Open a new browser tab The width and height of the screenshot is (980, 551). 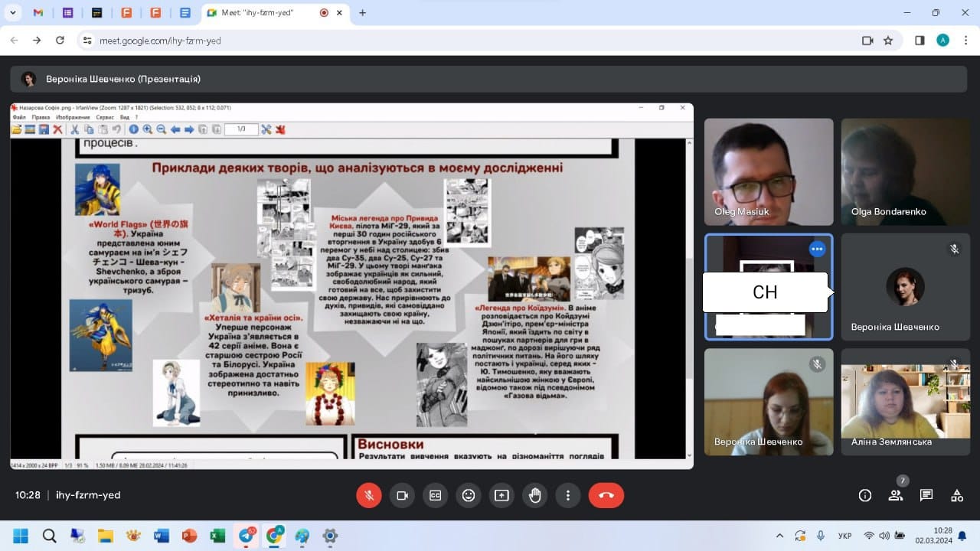[362, 13]
